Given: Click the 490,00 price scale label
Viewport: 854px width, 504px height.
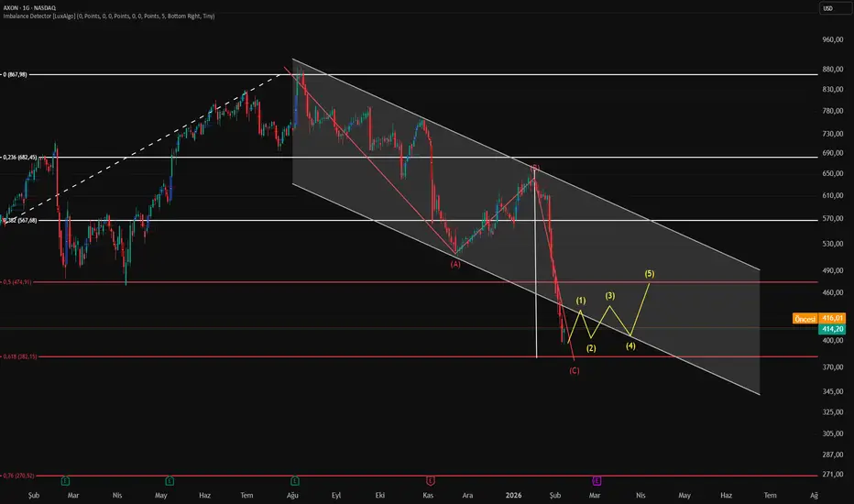Looking at the screenshot, I should point(832,270).
